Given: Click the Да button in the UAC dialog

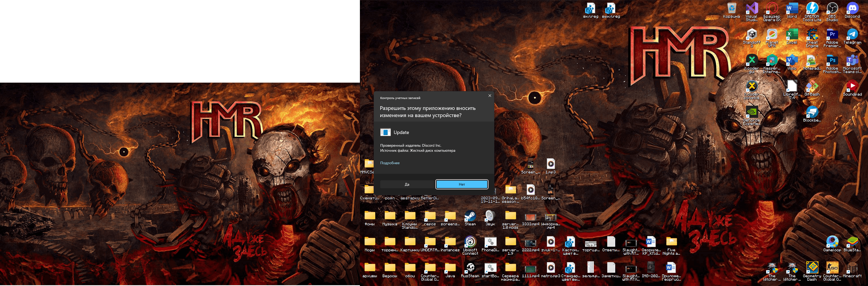Looking at the screenshot, I should pyautogui.click(x=407, y=184).
